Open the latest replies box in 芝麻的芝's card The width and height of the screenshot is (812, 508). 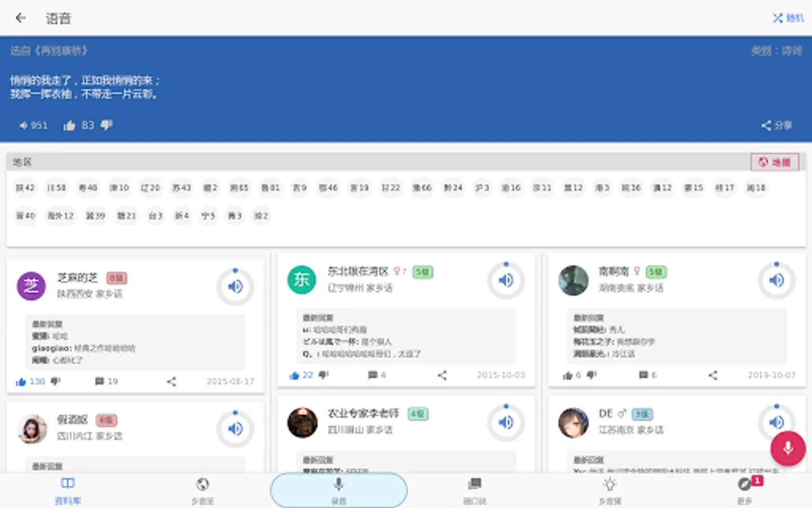click(x=135, y=342)
